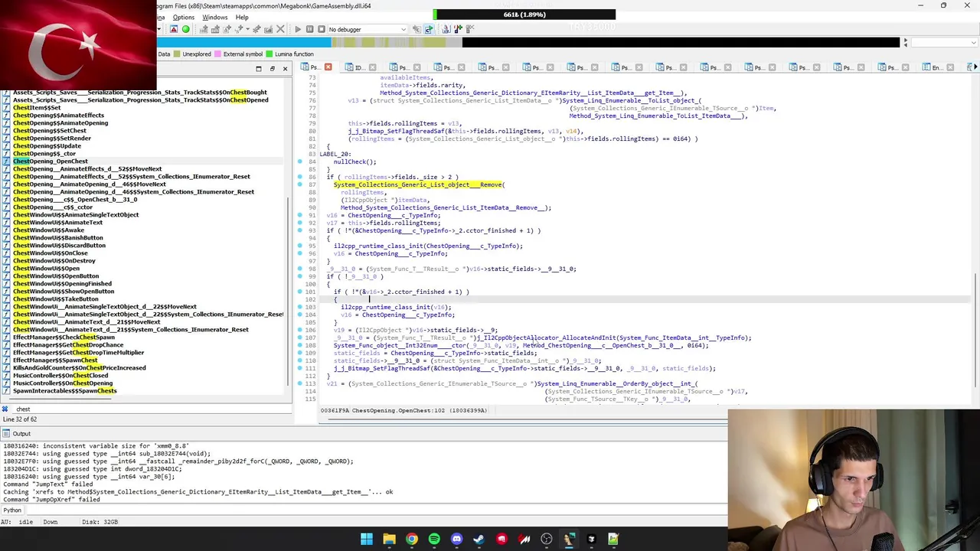Click the toolbar icon right after debugger dropdown

(x=416, y=29)
